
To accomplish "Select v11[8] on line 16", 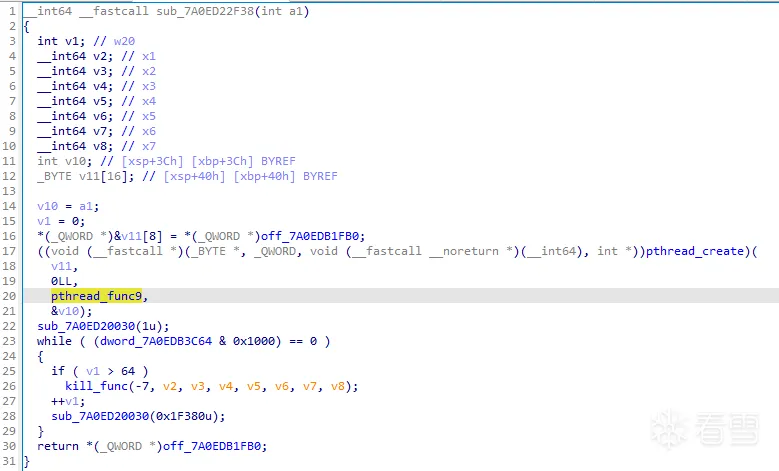I will (142, 236).
